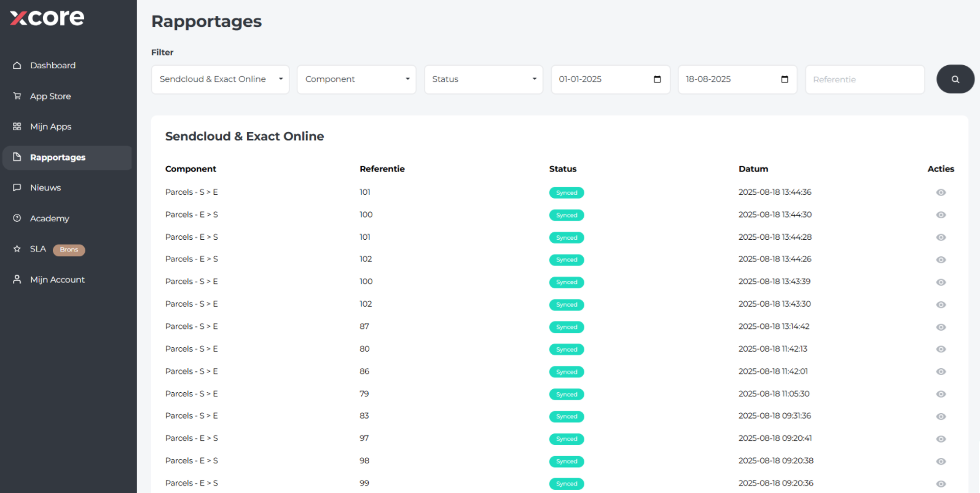The image size is (980, 493).
Task: Click eye icon for reference 98 row
Action: (941, 462)
